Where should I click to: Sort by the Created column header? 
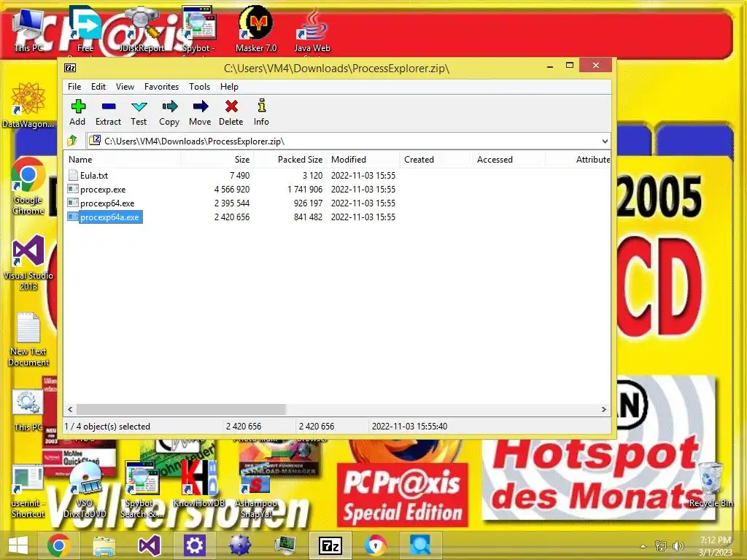436,160
